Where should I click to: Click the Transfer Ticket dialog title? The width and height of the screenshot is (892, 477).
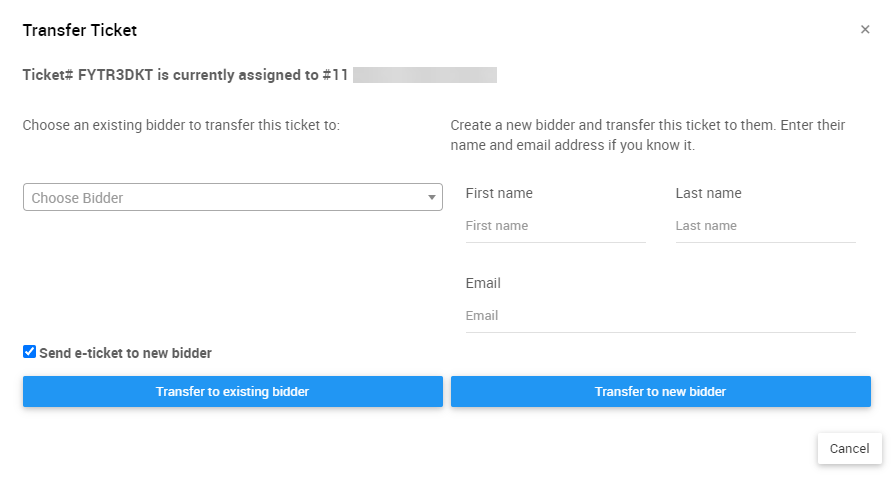tap(80, 30)
